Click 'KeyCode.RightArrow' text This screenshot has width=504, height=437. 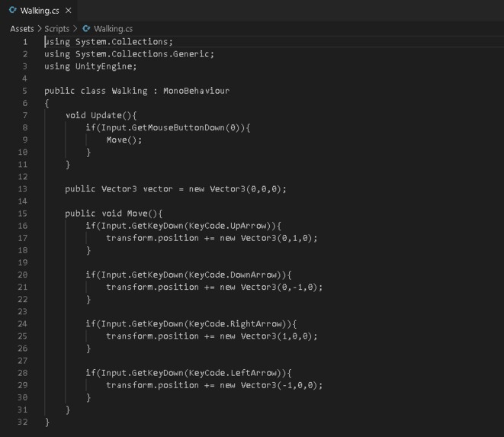tap(236, 324)
